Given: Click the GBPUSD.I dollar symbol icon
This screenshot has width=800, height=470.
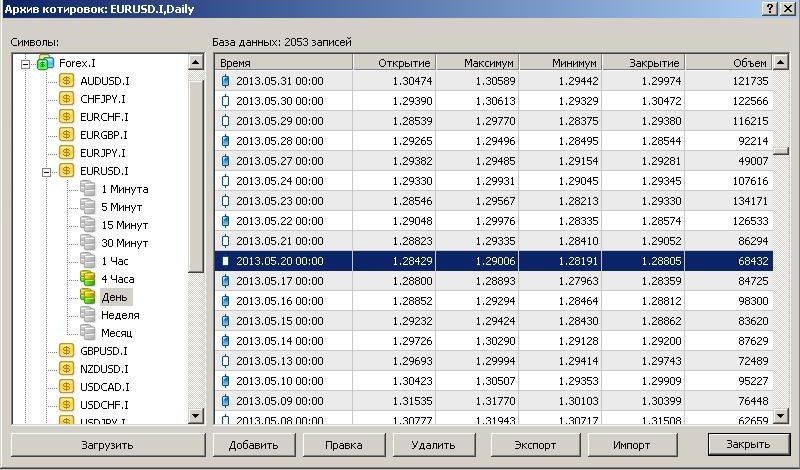Looking at the screenshot, I should [x=66, y=351].
